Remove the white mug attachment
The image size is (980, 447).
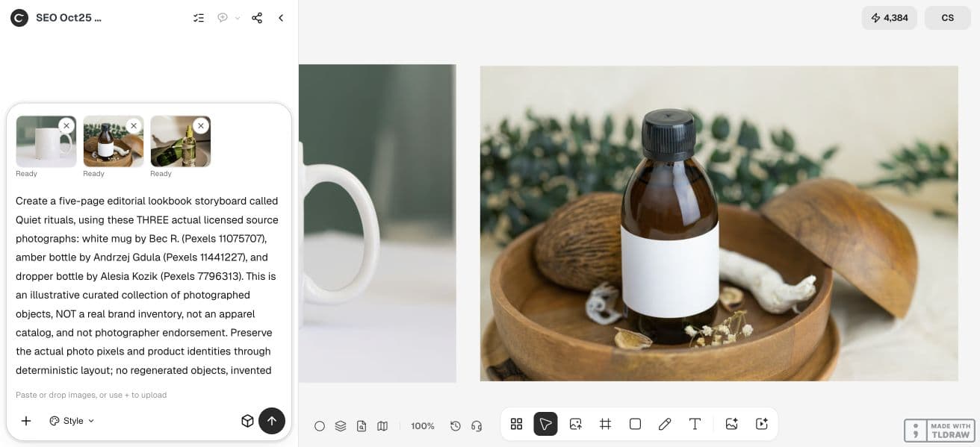[66, 125]
